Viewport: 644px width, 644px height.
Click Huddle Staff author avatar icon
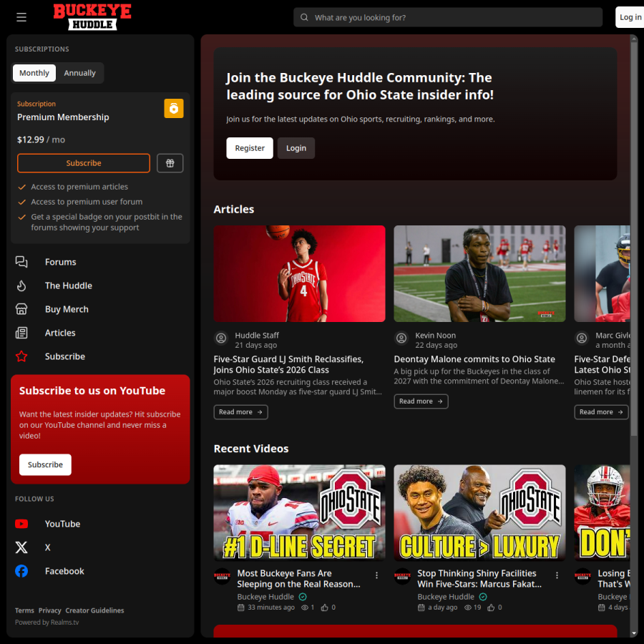(221, 338)
